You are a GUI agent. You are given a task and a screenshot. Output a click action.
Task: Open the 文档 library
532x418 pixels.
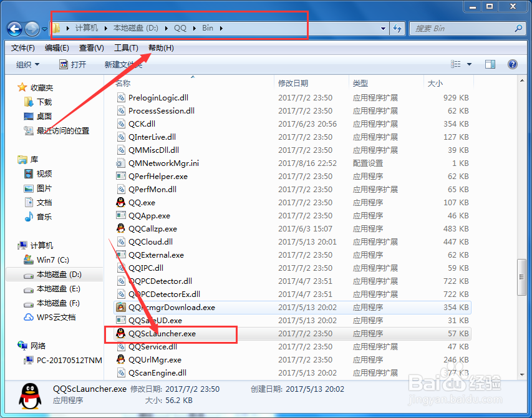(44, 203)
